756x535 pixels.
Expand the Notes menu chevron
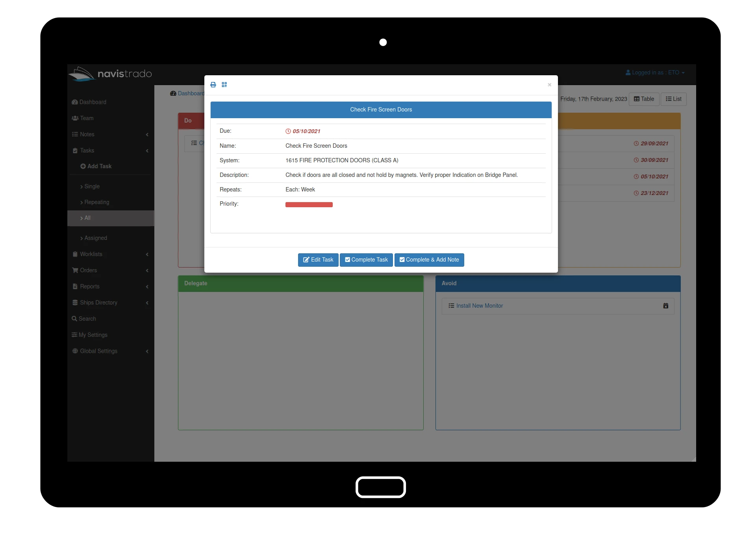pyautogui.click(x=147, y=135)
